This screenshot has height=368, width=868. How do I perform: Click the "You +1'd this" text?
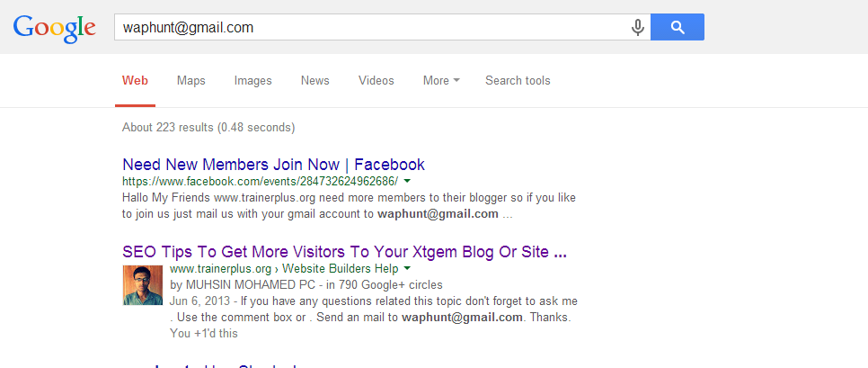pyautogui.click(x=204, y=334)
